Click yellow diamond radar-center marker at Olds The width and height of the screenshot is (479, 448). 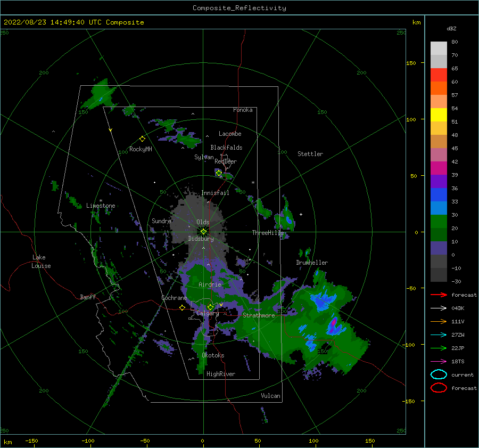point(203,232)
